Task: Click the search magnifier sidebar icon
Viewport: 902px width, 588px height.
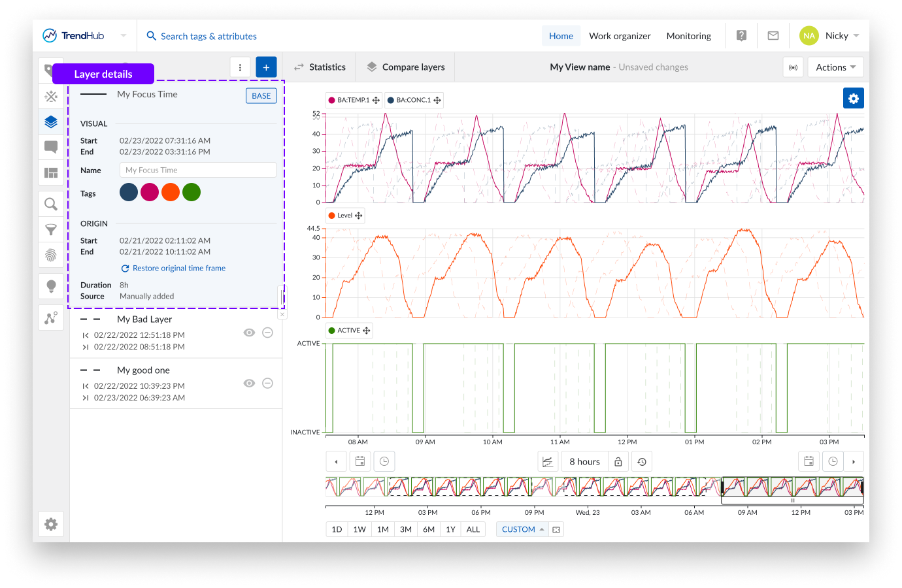Action: 51,204
